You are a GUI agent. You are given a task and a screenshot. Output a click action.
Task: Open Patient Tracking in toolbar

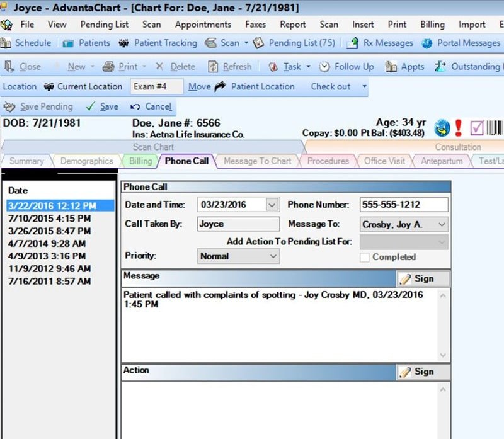coord(157,43)
